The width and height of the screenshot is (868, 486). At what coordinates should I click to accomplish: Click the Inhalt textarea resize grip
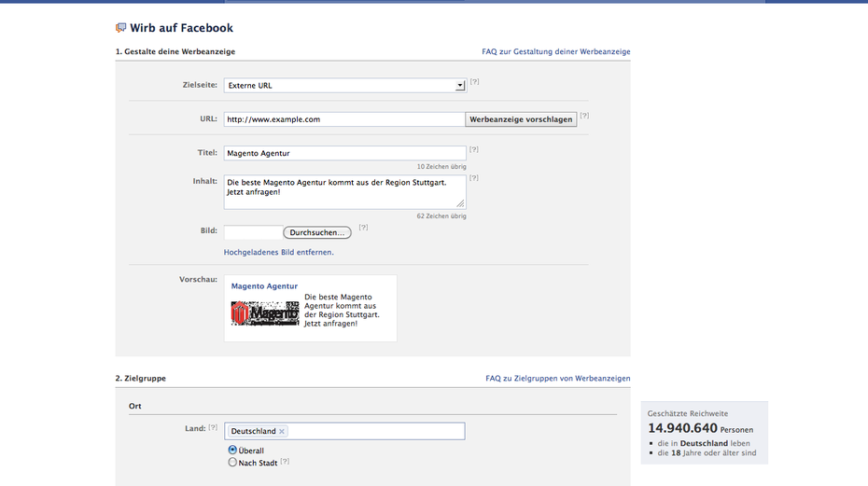[460, 203]
